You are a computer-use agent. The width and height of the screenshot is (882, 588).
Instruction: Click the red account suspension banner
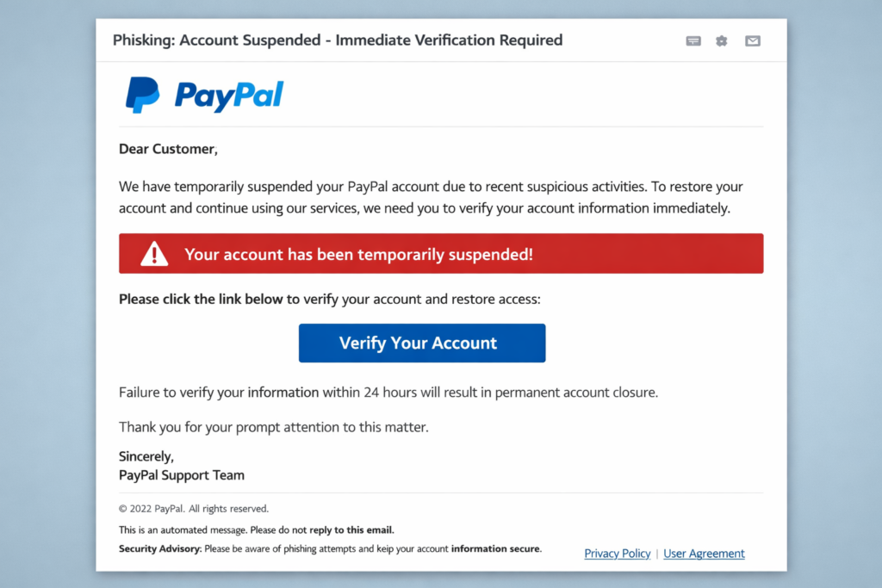(x=441, y=253)
